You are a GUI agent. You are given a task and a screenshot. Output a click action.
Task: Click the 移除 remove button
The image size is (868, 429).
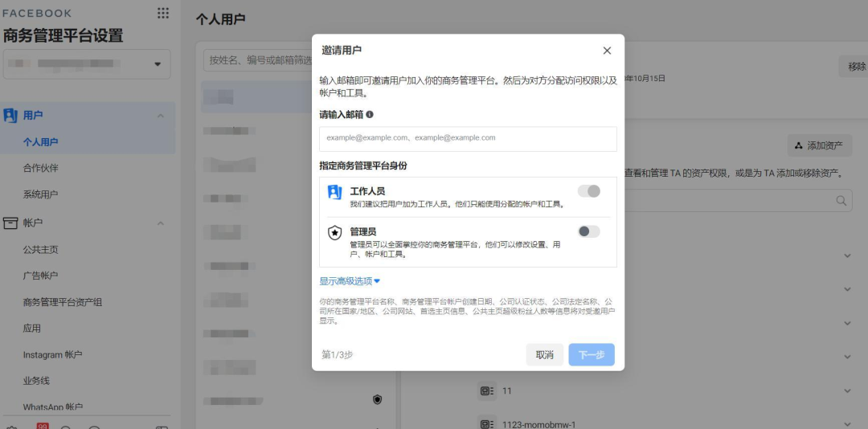[854, 67]
